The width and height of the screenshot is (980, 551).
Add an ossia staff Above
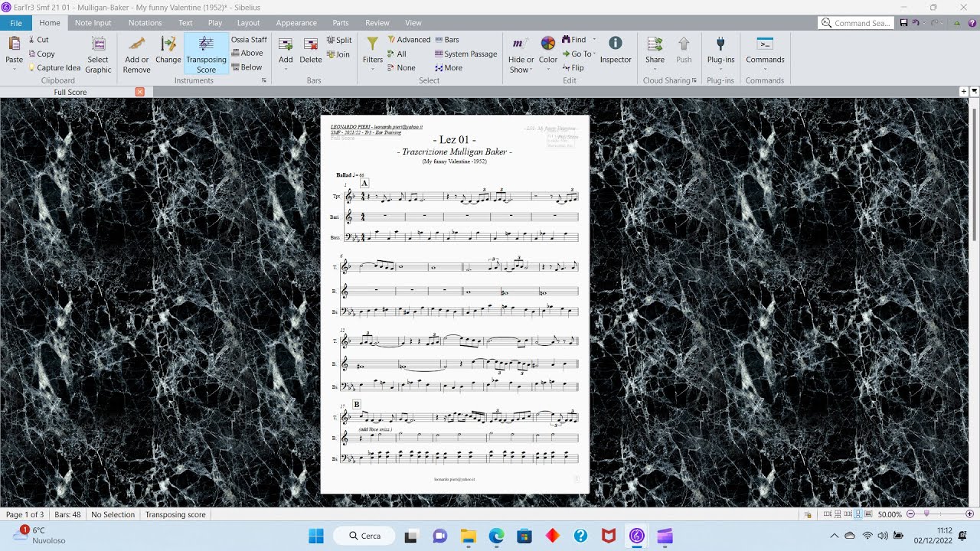(247, 54)
